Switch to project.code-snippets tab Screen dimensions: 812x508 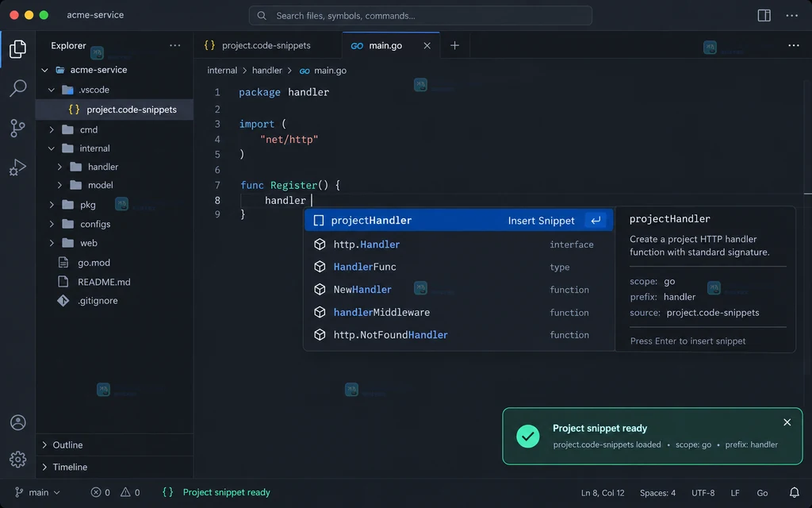tap(267, 45)
